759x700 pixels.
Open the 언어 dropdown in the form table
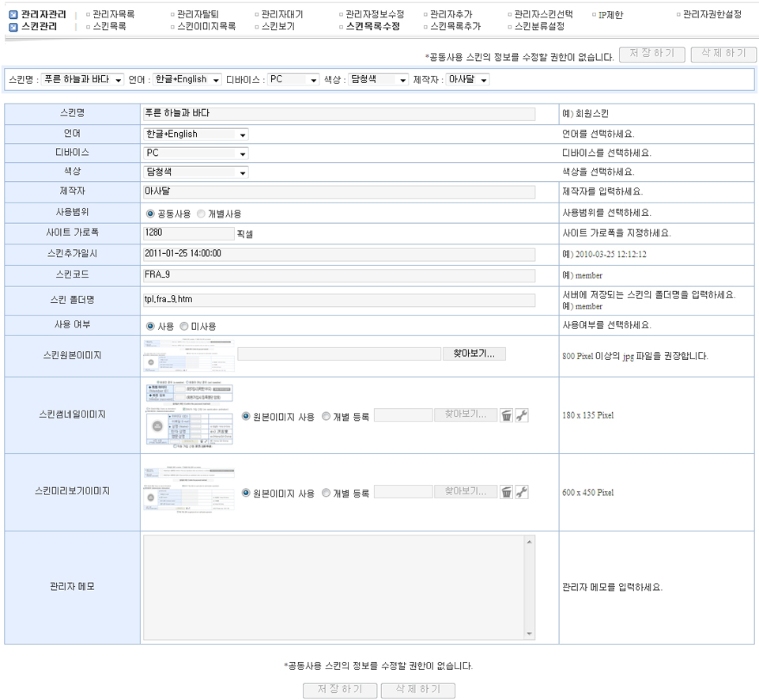pos(196,134)
